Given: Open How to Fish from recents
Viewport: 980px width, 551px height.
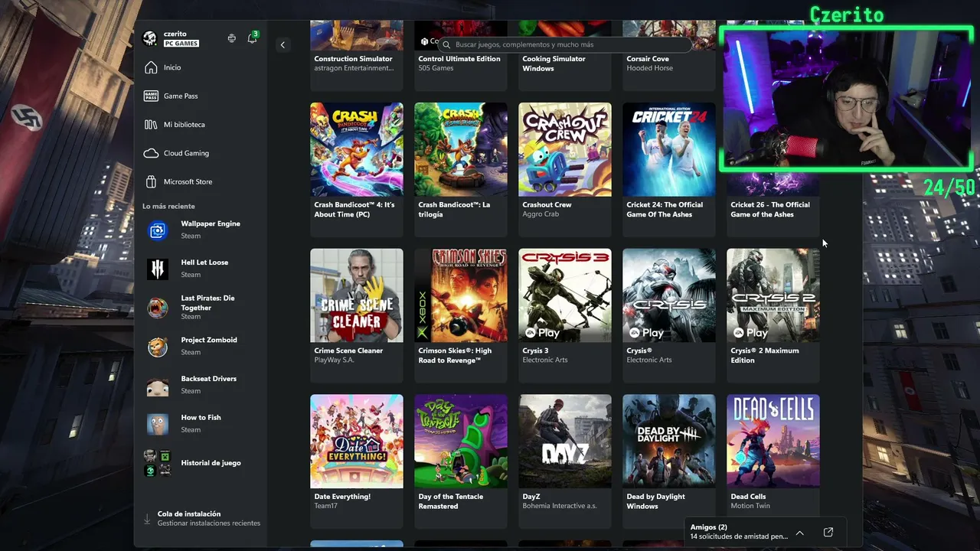Looking at the screenshot, I should 201,423.
